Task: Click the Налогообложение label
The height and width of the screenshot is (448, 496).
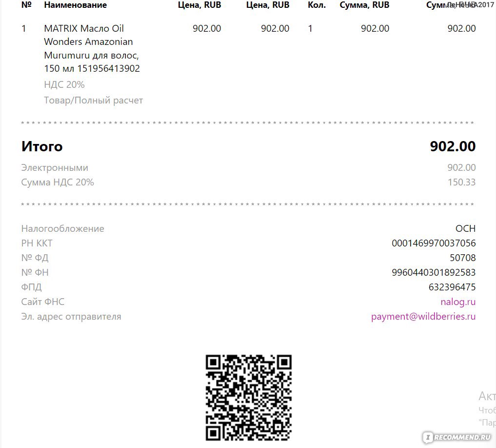Action: 62,228
